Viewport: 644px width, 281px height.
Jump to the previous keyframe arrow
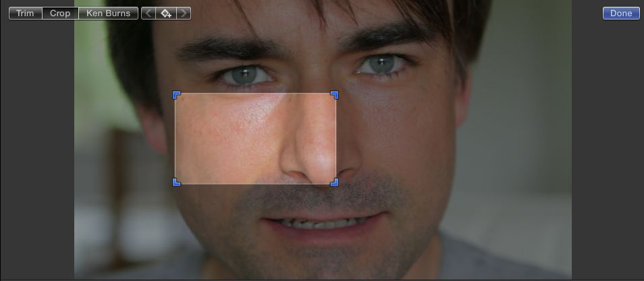click(x=149, y=13)
